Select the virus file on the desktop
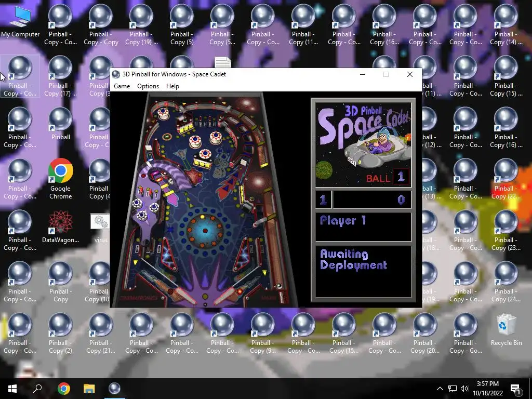The image size is (532, 399). coord(100,227)
